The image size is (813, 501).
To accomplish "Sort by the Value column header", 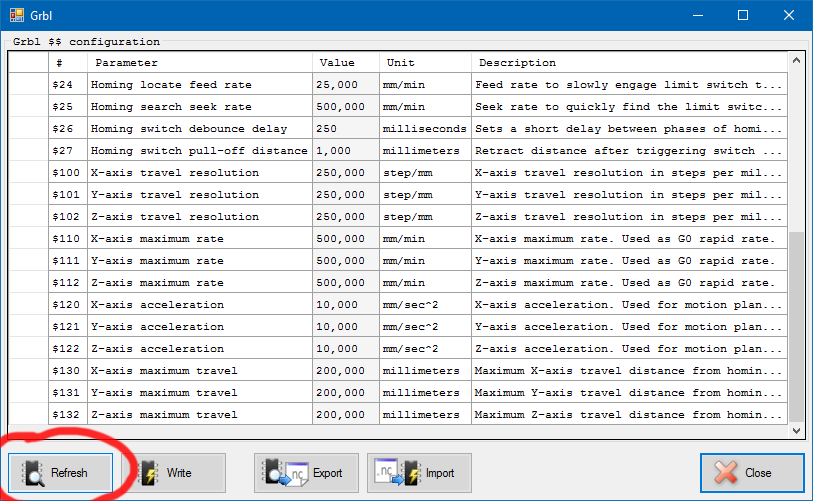I will click(x=346, y=63).
